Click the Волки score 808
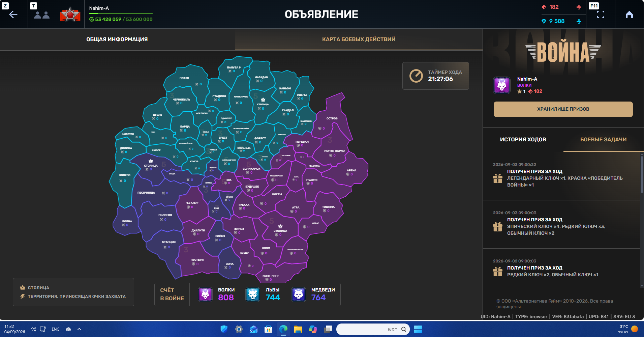Screen dimensions: 644x337 coord(226,298)
